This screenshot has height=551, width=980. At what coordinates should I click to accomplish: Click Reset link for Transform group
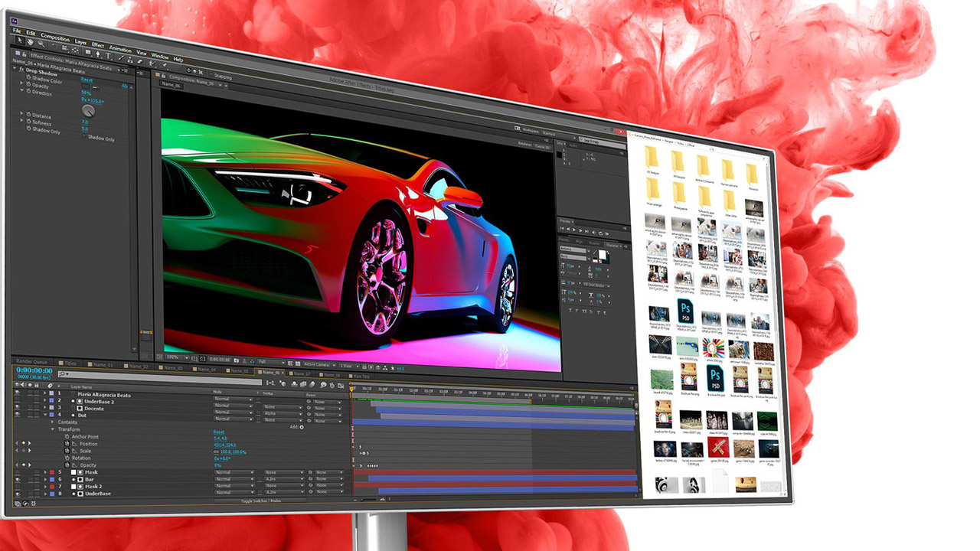[219, 432]
